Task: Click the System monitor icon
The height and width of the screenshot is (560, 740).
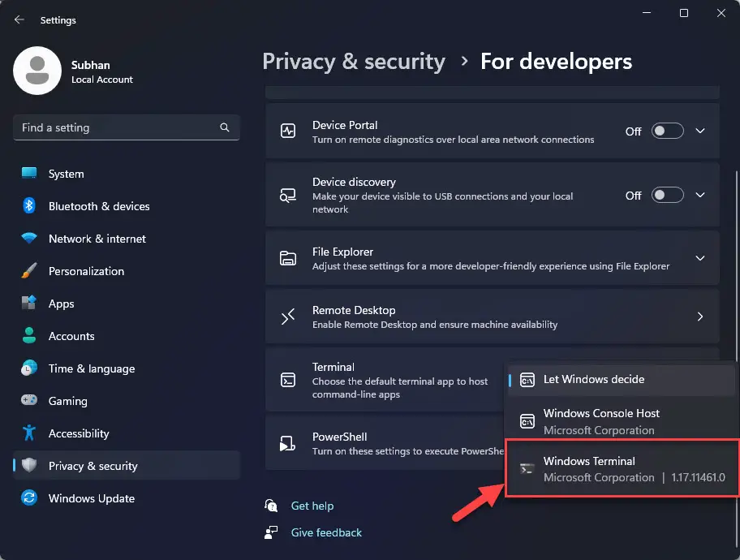Action: coord(29,174)
